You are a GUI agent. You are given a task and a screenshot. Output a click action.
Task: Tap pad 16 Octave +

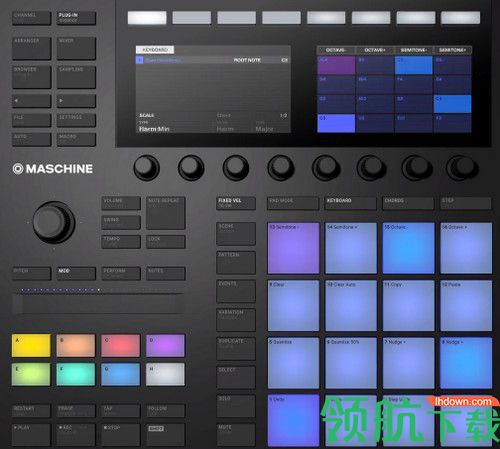tap(466, 248)
